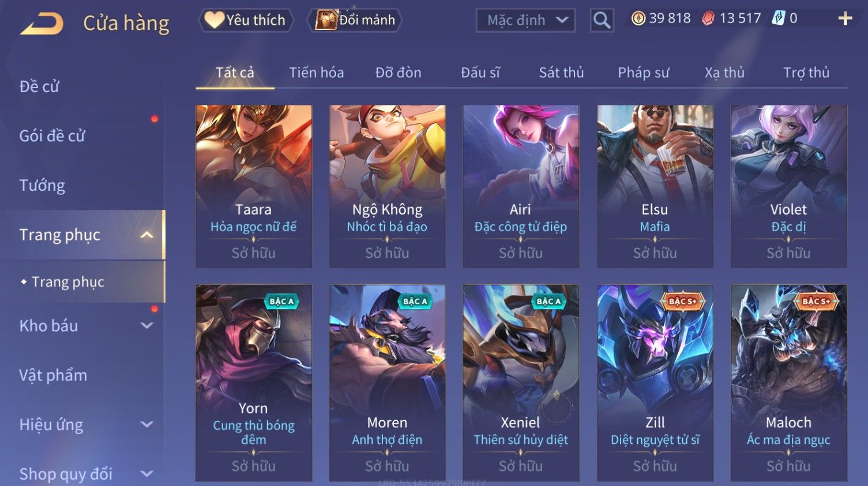
Task: Click the blue voucher currency icon
Action: click(779, 18)
